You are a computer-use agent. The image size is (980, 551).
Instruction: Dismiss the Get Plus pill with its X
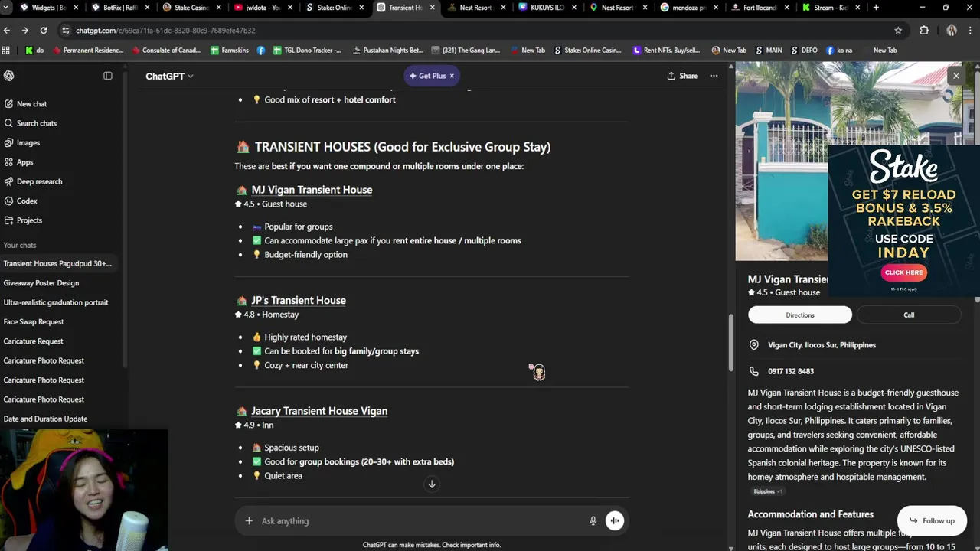452,76
